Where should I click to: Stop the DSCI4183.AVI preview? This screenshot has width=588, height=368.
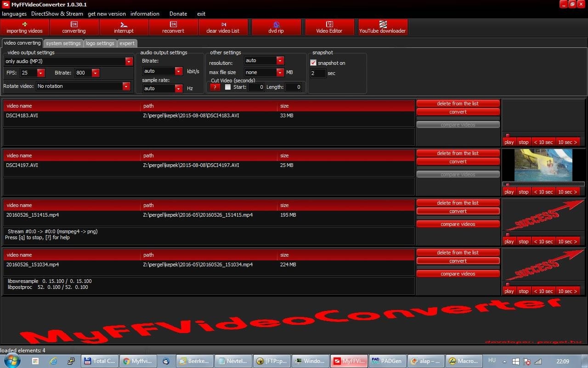(524, 142)
